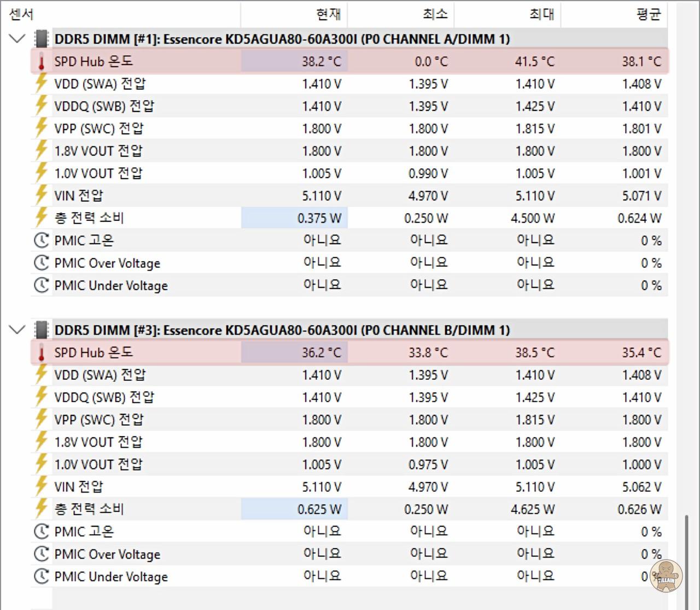Click the minimum temperature value 0.0 °C
The width and height of the screenshot is (700, 610).
tap(431, 61)
